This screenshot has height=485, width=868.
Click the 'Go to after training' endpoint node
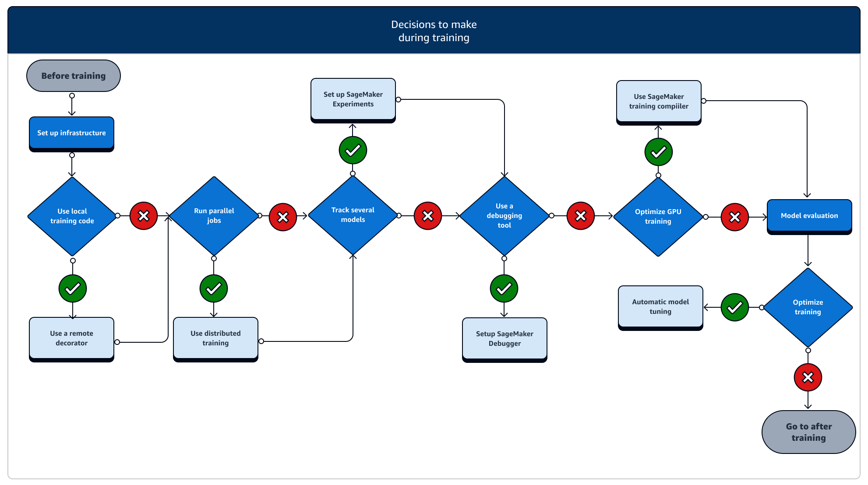tap(808, 432)
